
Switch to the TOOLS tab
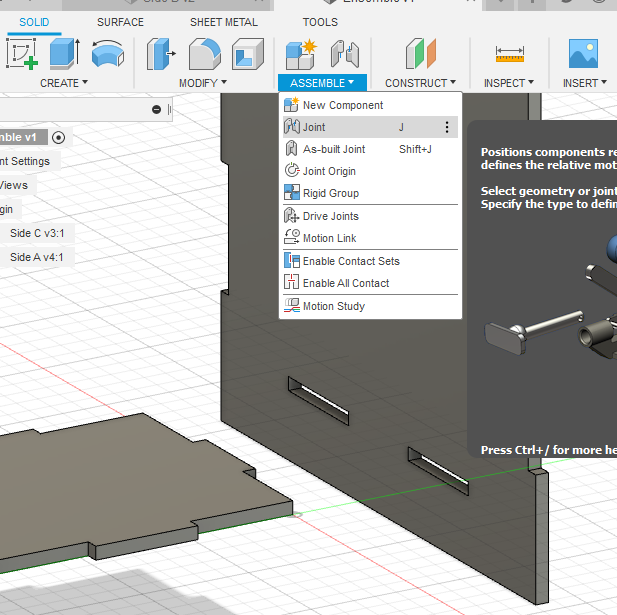[320, 22]
